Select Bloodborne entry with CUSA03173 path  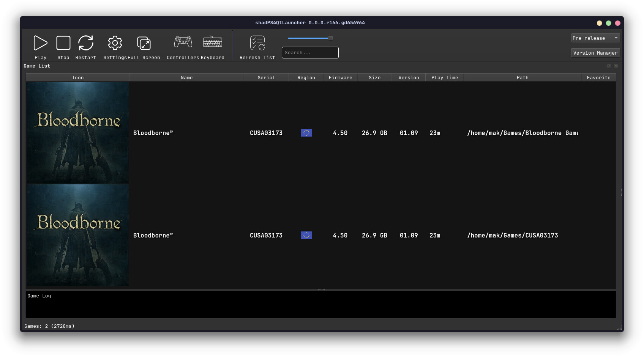[x=512, y=236]
